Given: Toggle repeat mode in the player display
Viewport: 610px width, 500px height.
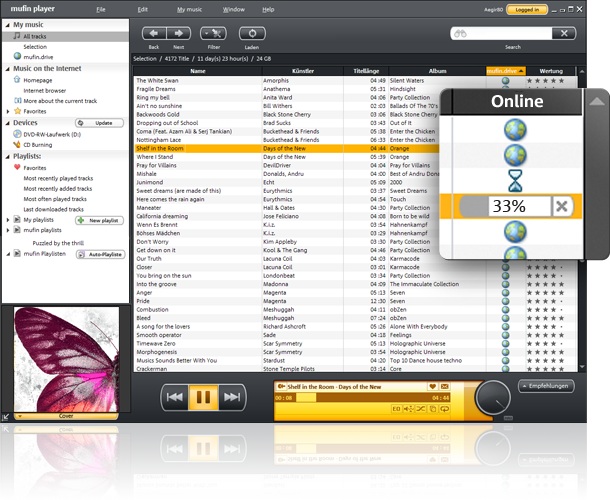Looking at the screenshot, I should pyautogui.click(x=446, y=409).
